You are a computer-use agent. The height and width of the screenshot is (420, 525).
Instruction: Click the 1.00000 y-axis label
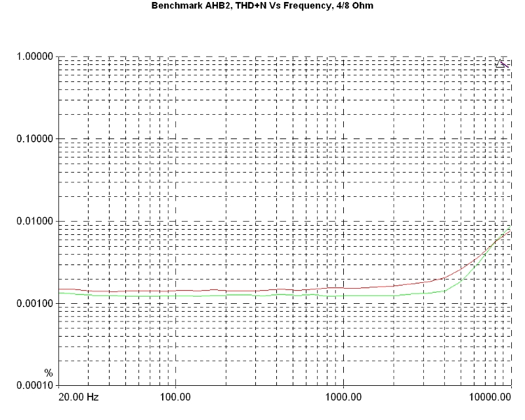point(35,56)
